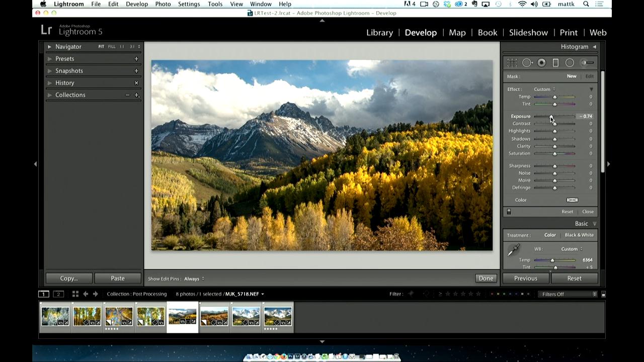The width and height of the screenshot is (644, 362).
Task: Close the adjustment effect panel
Action: 588,212
